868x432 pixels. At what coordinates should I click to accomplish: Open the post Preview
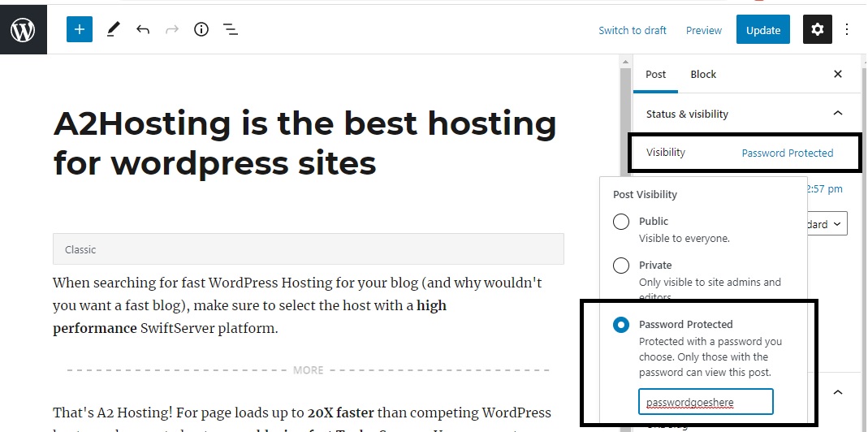coord(704,31)
